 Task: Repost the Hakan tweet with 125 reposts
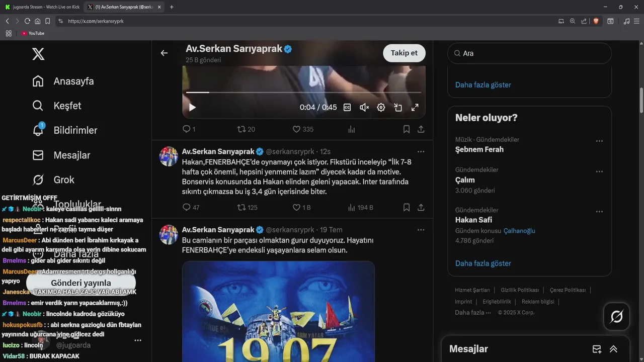pyautogui.click(x=247, y=207)
